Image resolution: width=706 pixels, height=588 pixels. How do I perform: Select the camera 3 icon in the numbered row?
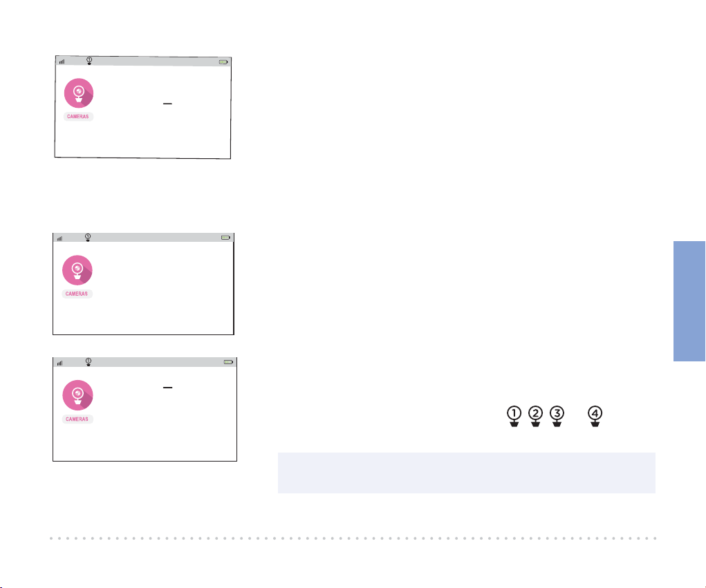pyautogui.click(x=557, y=416)
